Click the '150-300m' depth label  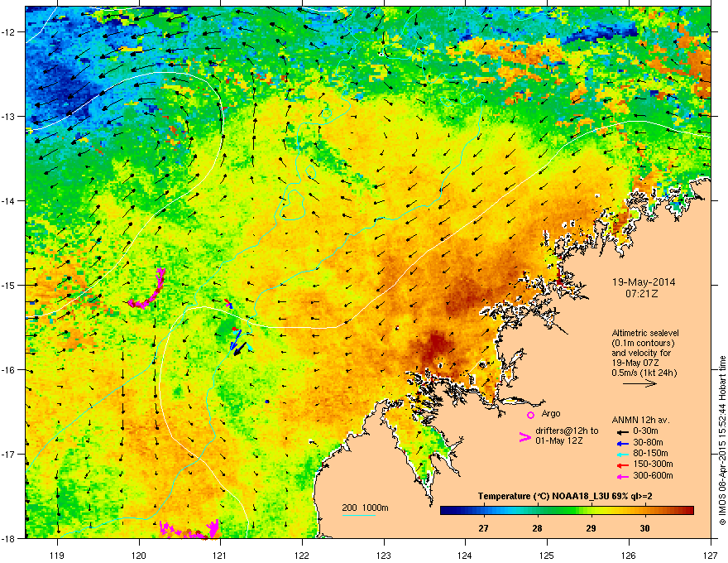coord(653,464)
